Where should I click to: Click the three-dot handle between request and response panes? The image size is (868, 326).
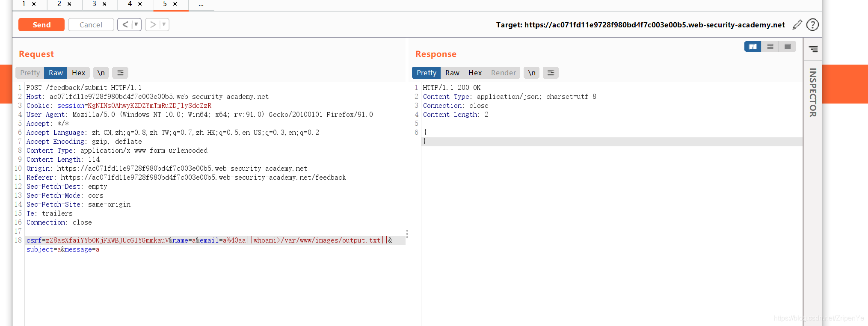(407, 234)
